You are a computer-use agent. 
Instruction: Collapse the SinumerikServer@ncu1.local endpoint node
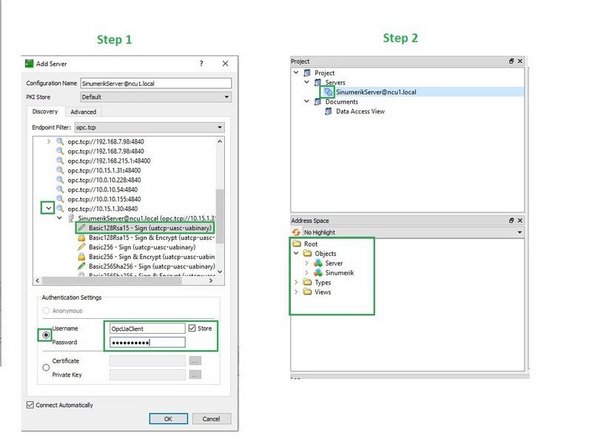[59, 218]
